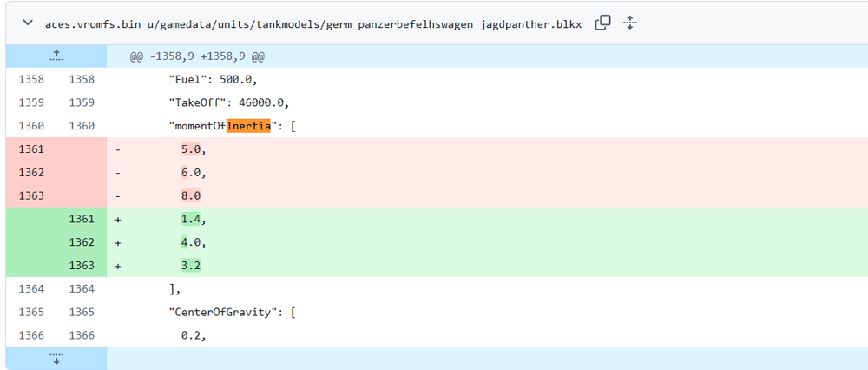Expand diff lines downward below line 1366
The image size is (868, 370).
[56, 359]
